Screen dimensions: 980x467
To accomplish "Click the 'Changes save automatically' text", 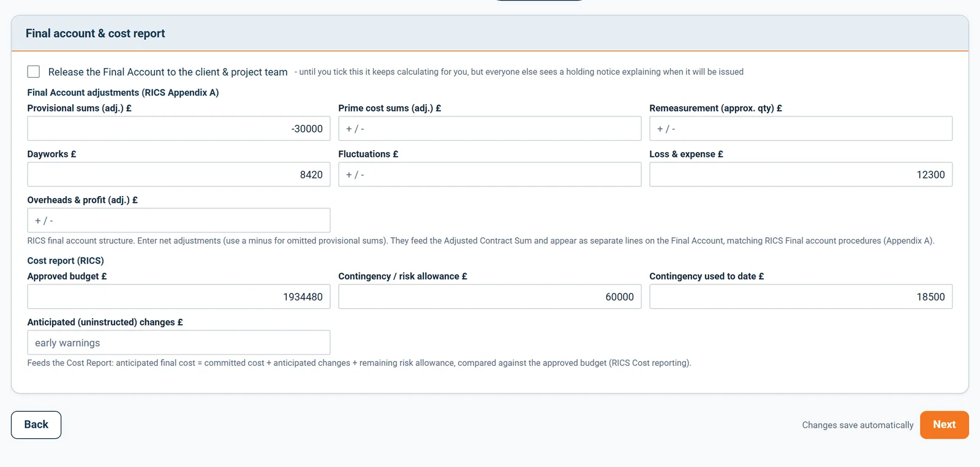I will tap(858, 425).
